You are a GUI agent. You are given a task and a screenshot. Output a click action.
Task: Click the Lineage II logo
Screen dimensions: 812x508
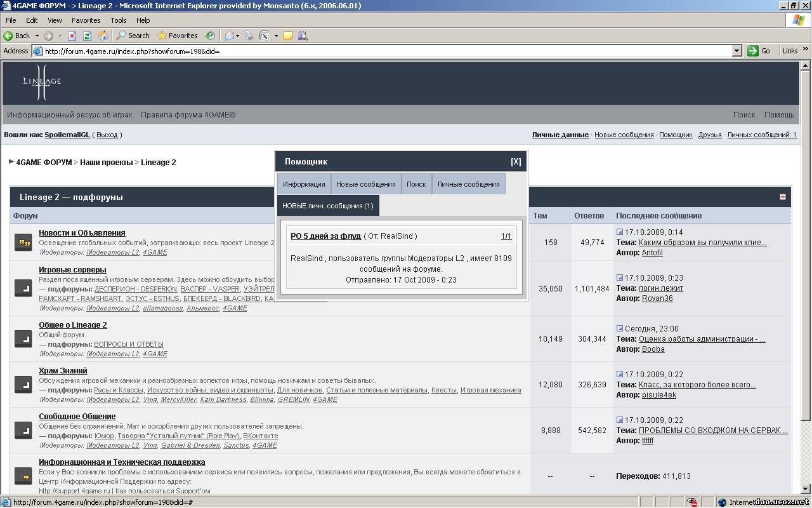click(42, 82)
